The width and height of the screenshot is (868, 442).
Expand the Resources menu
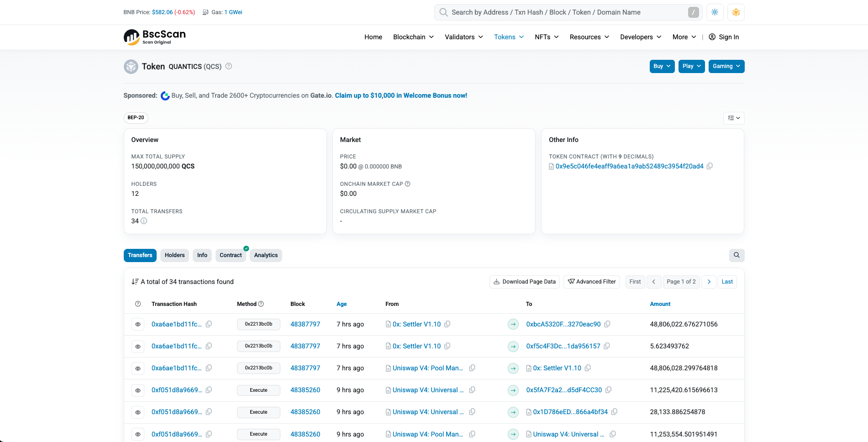point(589,37)
